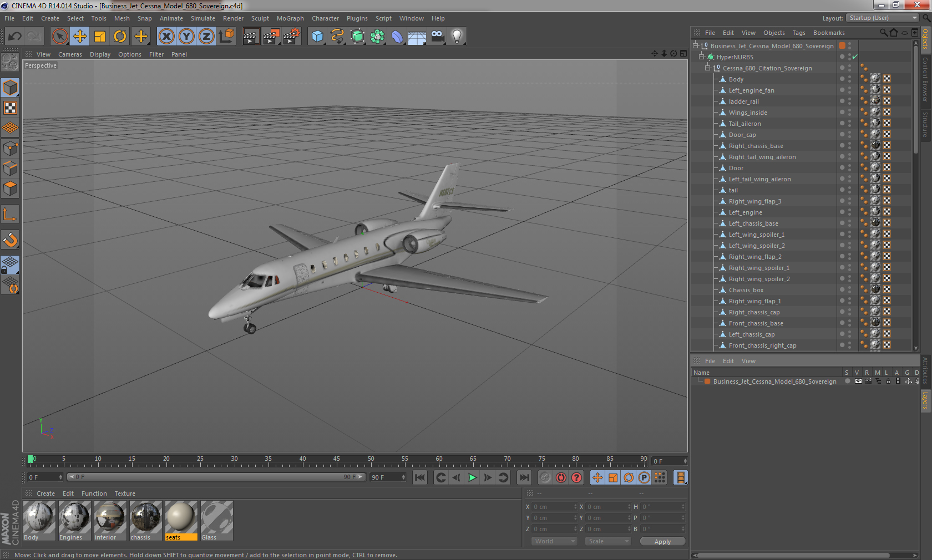Select the Body material thumbnail
The width and height of the screenshot is (932, 560).
pos(39,521)
